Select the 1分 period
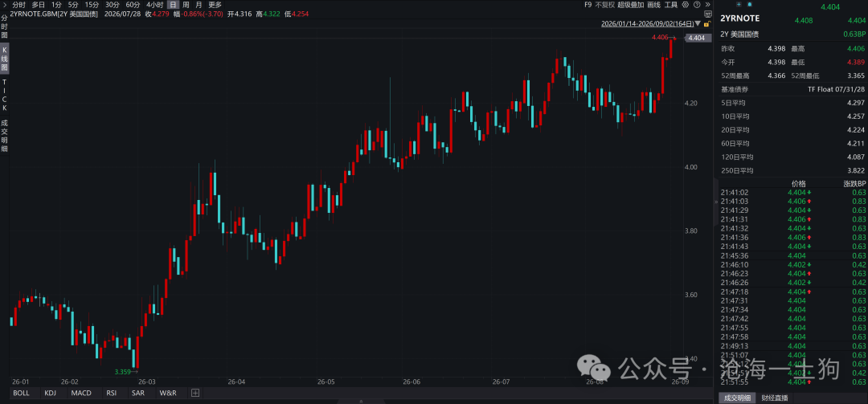This screenshot has width=868, height=404. 56,5
